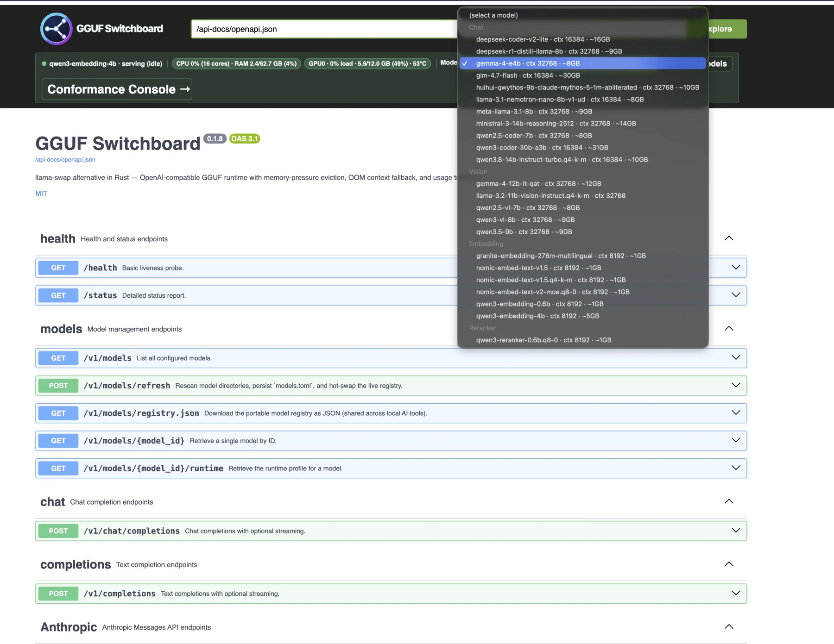Choose nomic-embed-text-v2-moe.q8-0 option

coord(582,292)
